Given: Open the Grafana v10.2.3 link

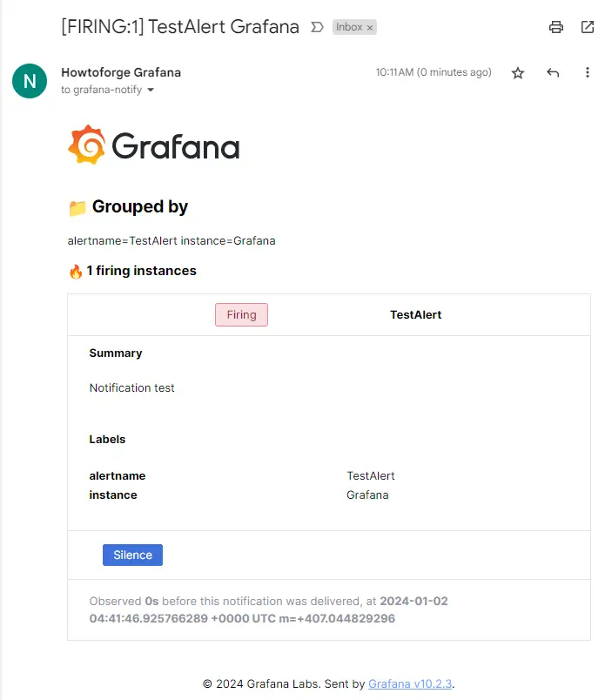Looking at the screenshot, I should pos(411,683).
